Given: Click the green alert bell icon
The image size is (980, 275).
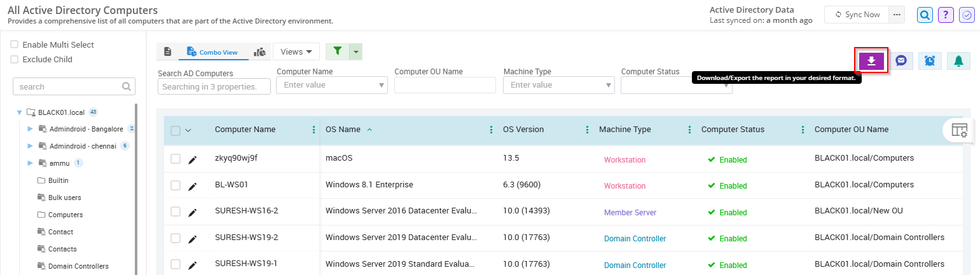Looking at the screenshot, I should click(x=958, y=60).
